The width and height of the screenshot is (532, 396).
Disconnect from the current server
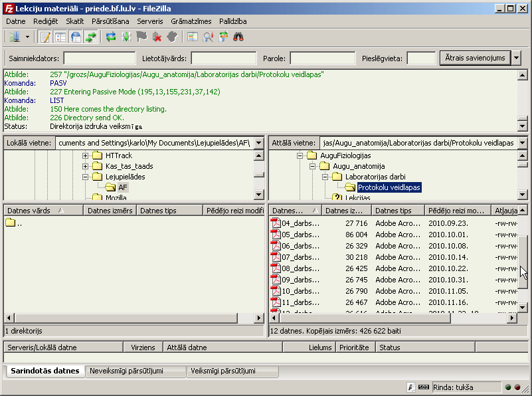point(157,37)
